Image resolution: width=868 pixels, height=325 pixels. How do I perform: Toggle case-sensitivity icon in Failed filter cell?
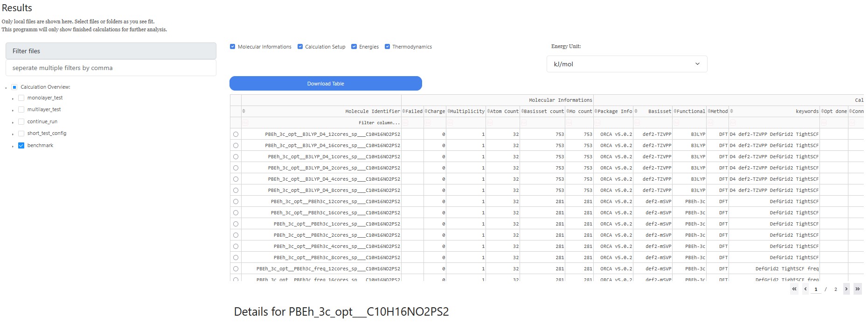405,122
